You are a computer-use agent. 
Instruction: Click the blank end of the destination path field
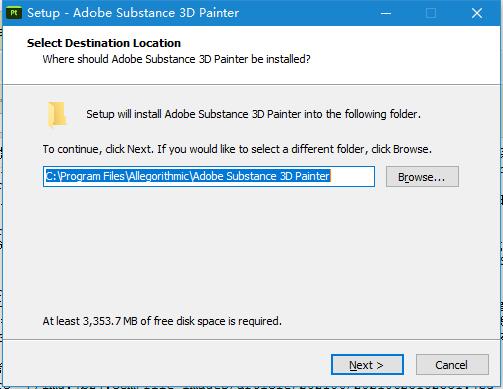click(352, 176)
